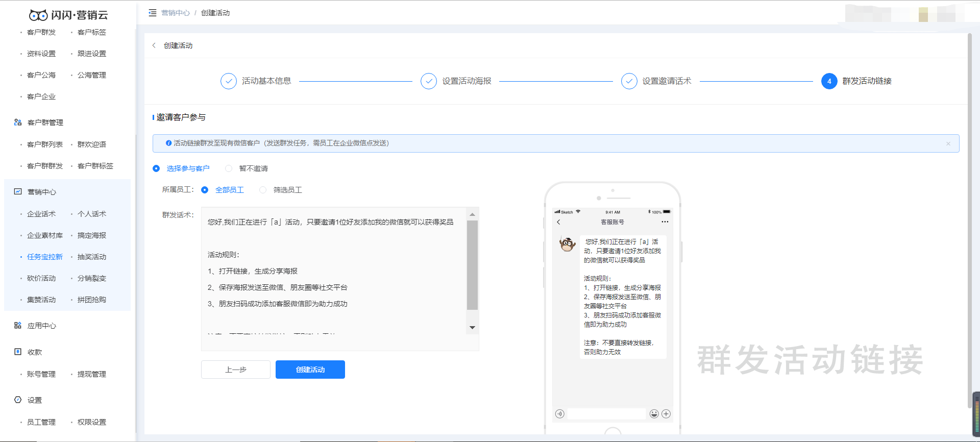Open 企业素材库 in the sidebar
The width and height of the screenshot is (980, 442).
pyautogui.click(x=45, y=235)
